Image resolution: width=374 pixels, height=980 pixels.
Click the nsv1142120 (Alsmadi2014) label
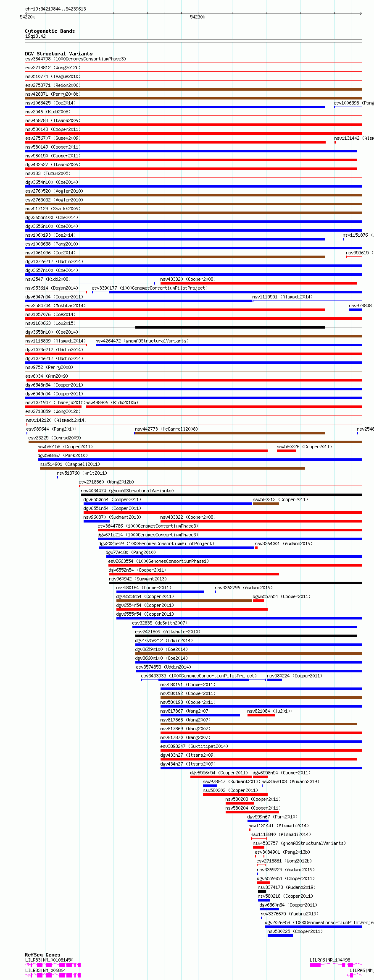click(x=56, y=420)
